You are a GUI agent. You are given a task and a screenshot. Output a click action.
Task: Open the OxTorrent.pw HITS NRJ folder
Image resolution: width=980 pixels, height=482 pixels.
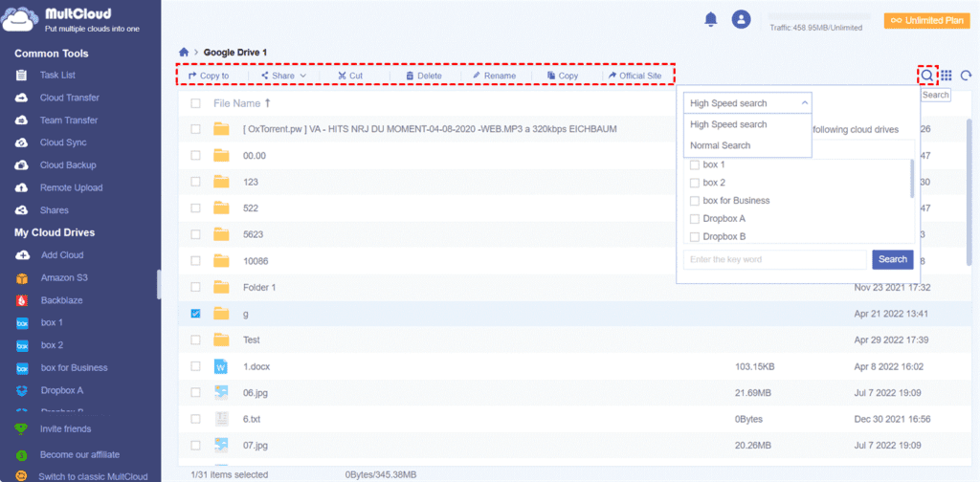coord(430,129)
